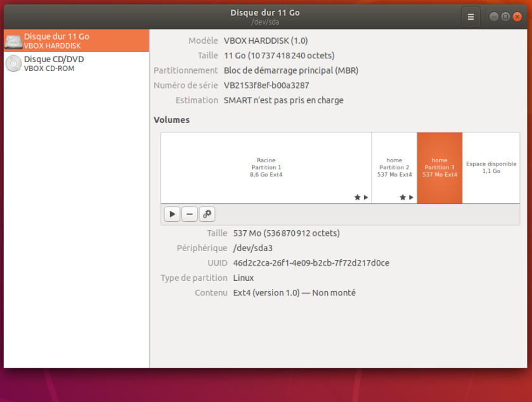Click the /dev/sda3 device path value
Viewport: 532px width, 402px height.
[x=254, y=248]
